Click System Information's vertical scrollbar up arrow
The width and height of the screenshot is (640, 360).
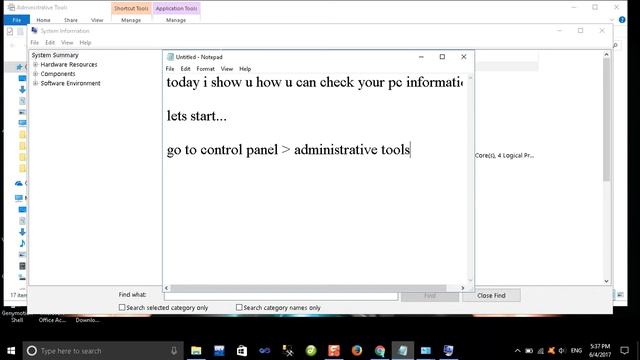point(607,54)
